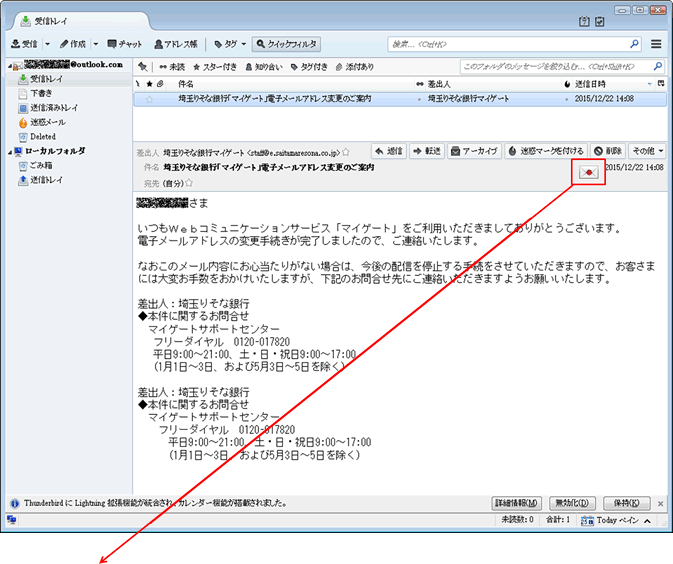Image resolution: width=673 pixels, height=564 pixels.
Task: Collapse the outlook.com account tree
Action: click(9, 65)
